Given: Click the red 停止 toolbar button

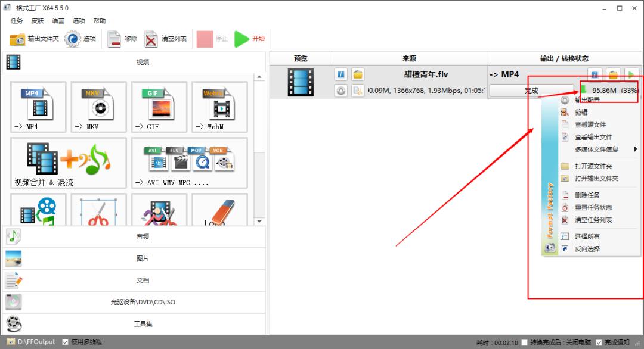Looking at the screenshot, I should click(212, 39).
